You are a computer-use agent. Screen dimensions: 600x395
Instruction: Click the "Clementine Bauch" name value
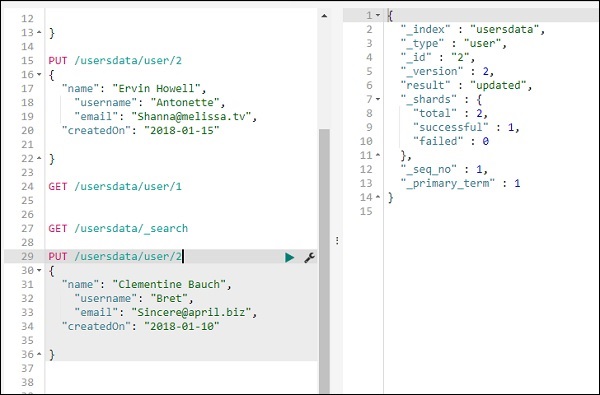click(169, 284)
